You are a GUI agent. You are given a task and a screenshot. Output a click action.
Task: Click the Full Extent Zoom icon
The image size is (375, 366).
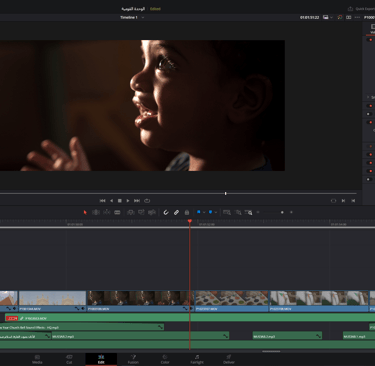(227, 212)
